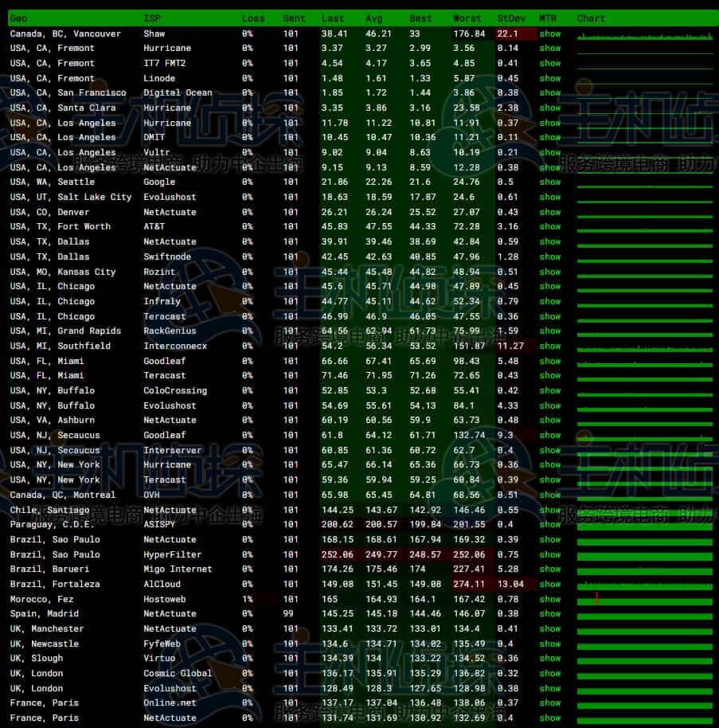Image resolution: width=719 pixels, height=728 pixels.
Task: Open MTR for Grand Rapids RackGenius
Action: click(x=550, y=331)
